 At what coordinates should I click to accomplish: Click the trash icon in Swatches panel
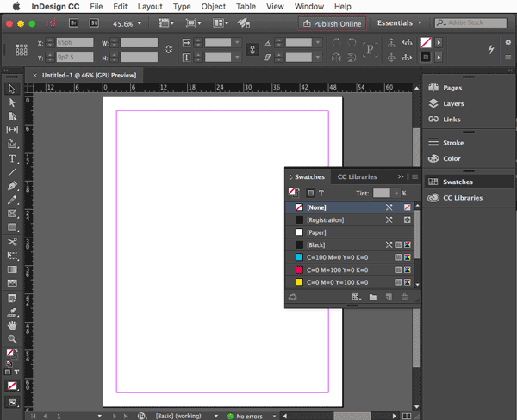click(405, 297)
